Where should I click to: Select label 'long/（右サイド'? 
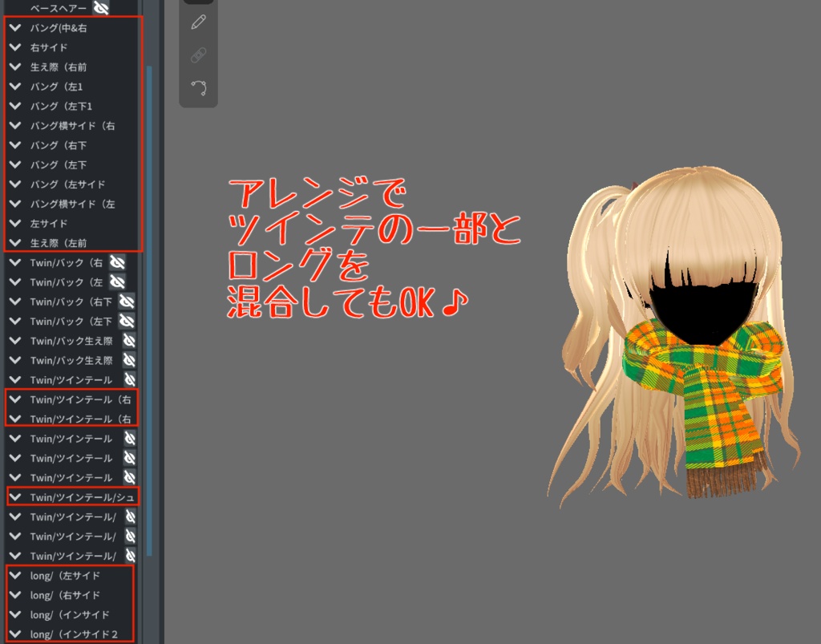pyautogui.click(x=65, y=595)
